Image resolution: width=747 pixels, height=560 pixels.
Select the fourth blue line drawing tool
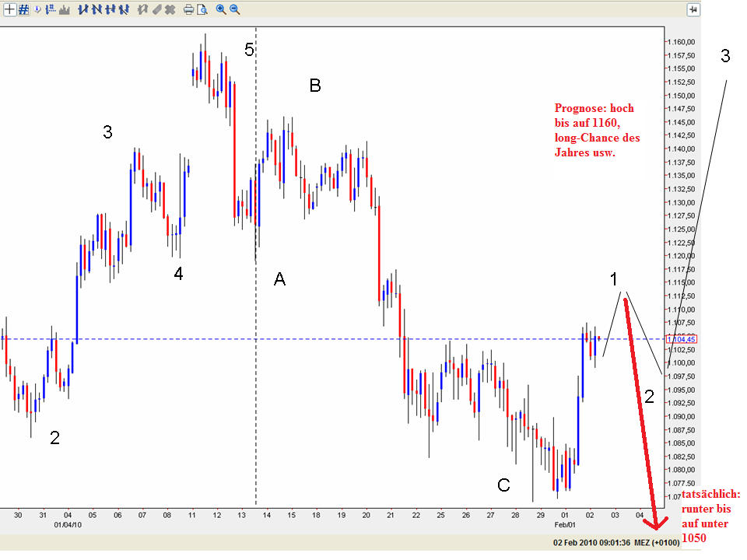[124, 9]
